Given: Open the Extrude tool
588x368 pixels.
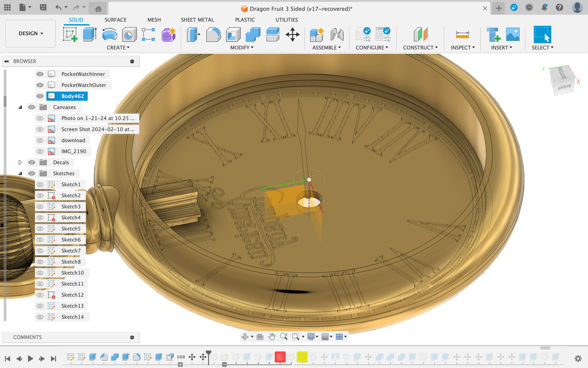Looking at the screenshot, I should pos(89,34).
